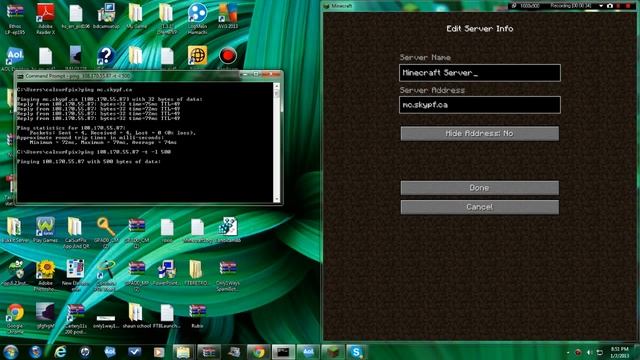
Task: Open the bdcamsetup installer icon
Action: [x=106, y=16]
